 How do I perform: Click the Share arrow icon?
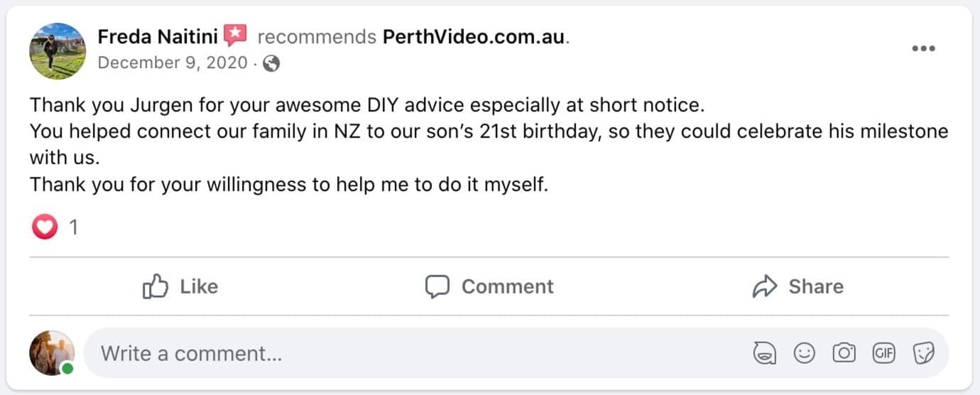pos(765,287)
